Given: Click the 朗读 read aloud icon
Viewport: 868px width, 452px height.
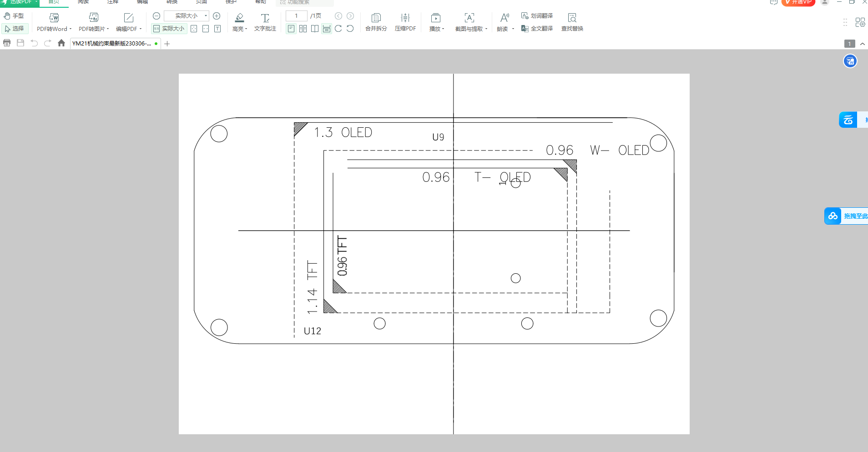Looking at the screenshot, I should click(x=505, y=18).
